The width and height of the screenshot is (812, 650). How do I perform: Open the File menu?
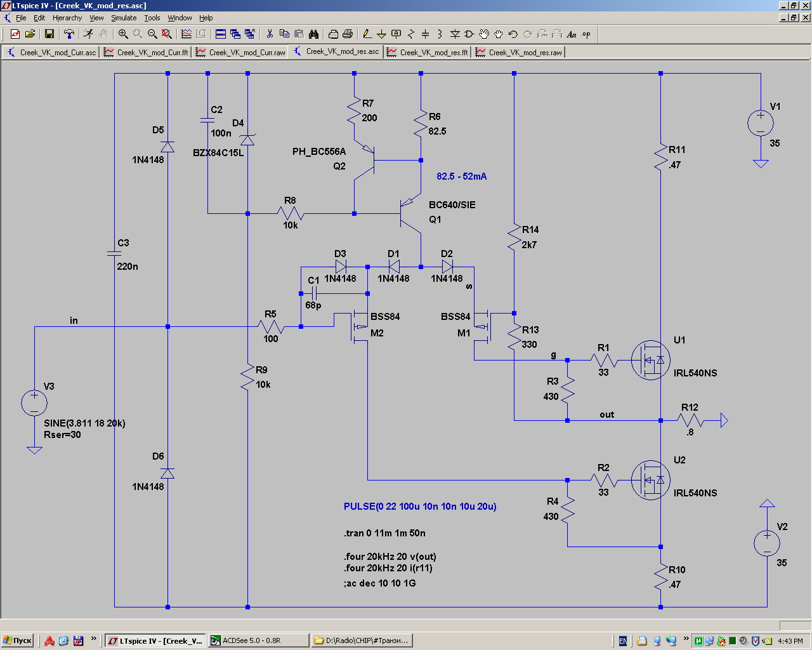coord(21,18)
